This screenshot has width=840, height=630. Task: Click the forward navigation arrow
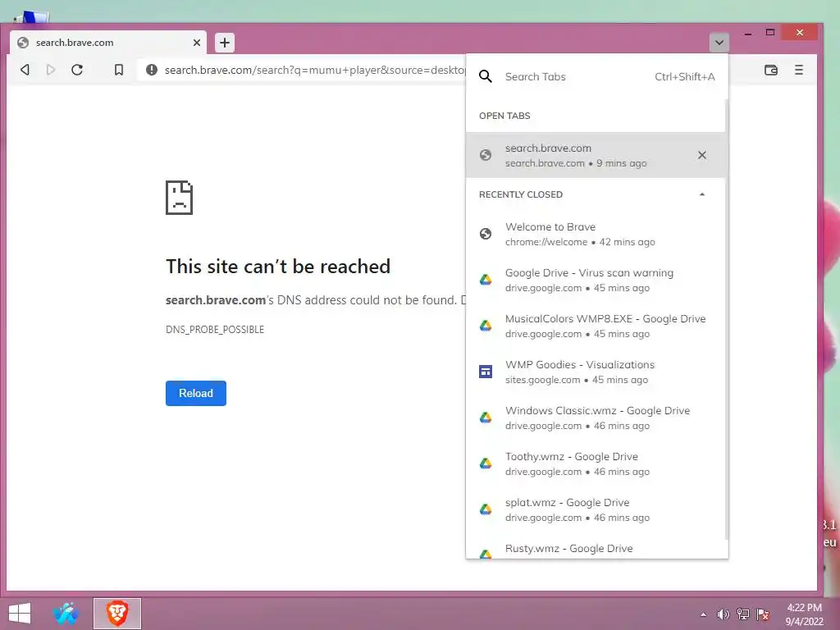point(51,70)
